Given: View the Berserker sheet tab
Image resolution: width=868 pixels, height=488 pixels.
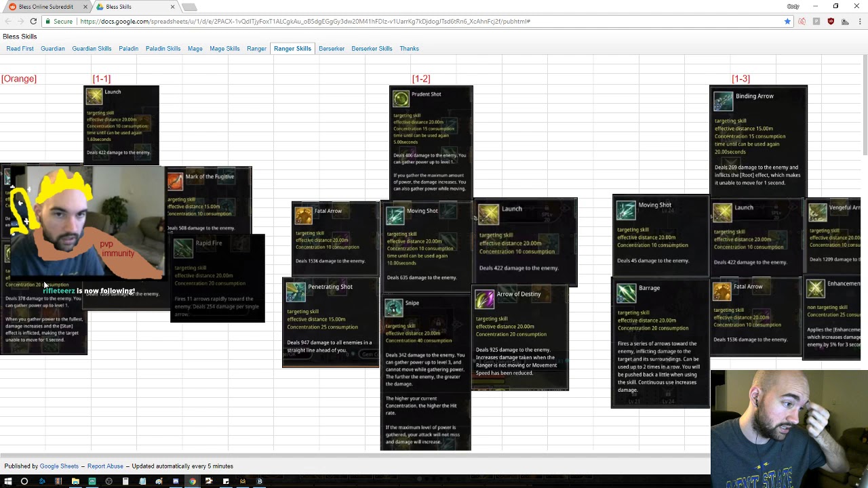Looking at the screenshot, I should 332,49.
